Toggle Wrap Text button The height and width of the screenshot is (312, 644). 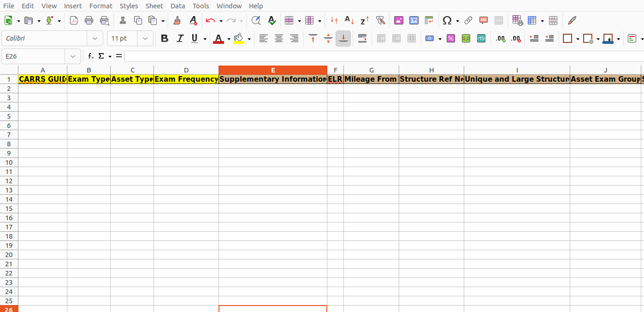[362, 38]
